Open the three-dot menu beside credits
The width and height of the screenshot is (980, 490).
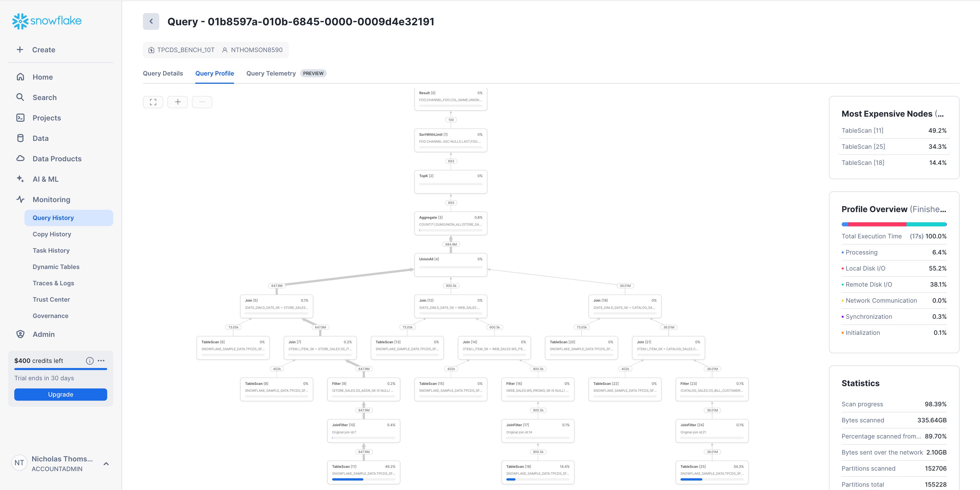click(101, 361)
